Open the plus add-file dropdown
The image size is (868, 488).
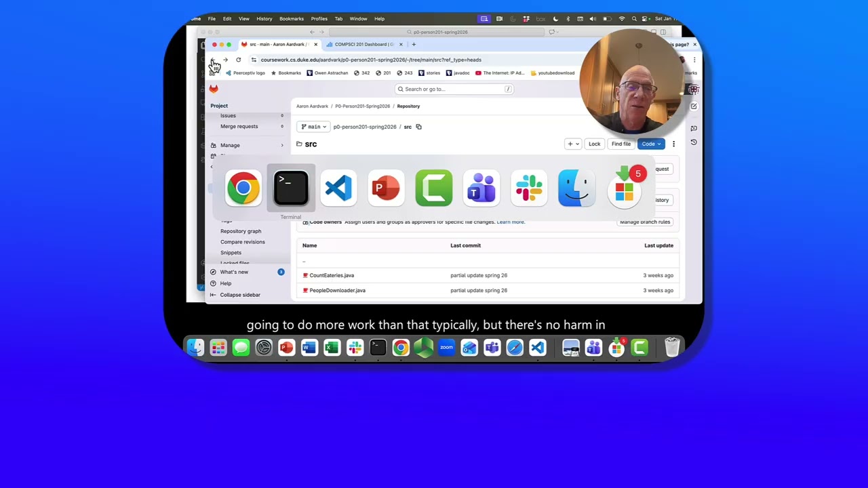click(x=573, y=144)
